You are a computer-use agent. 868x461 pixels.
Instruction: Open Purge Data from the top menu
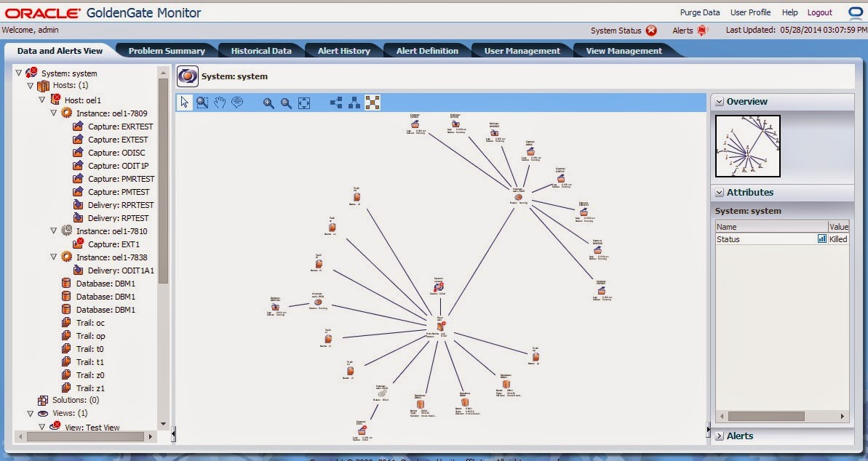[699, 12]
